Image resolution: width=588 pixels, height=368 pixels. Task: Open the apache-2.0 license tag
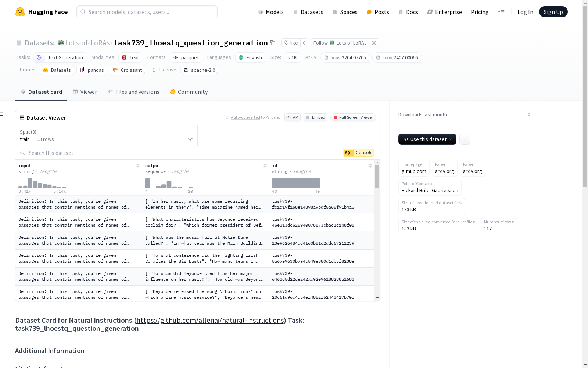coord(200,70)
